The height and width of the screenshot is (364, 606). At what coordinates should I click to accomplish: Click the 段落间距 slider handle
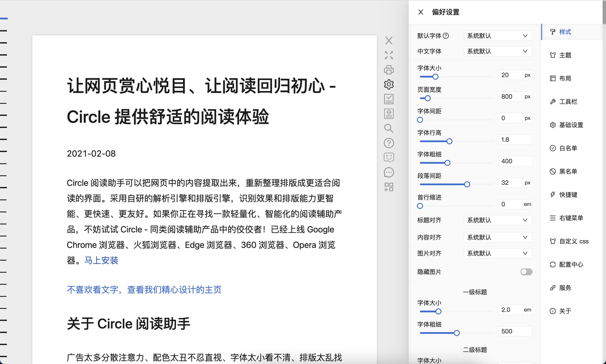coord(467,184)
